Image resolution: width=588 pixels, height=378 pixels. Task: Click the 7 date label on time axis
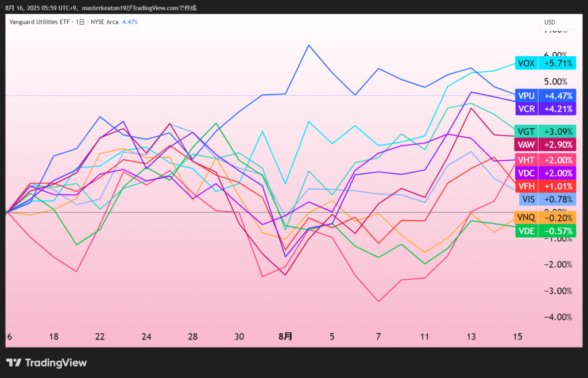(378, 337)
